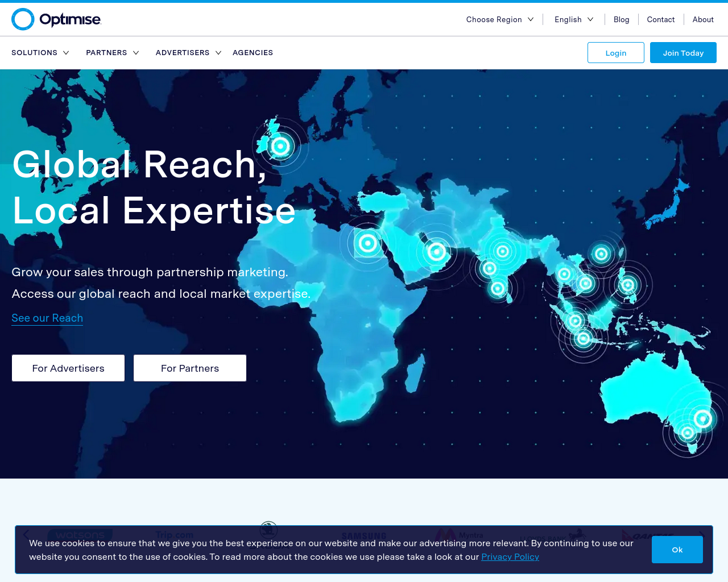Click the Join Today button
728x582 pixels.
click(x=683, y=53)
